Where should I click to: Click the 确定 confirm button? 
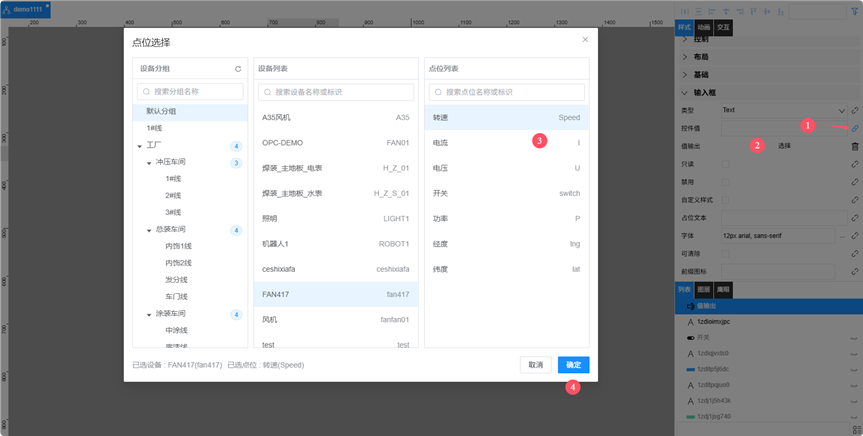coord(573,365)
